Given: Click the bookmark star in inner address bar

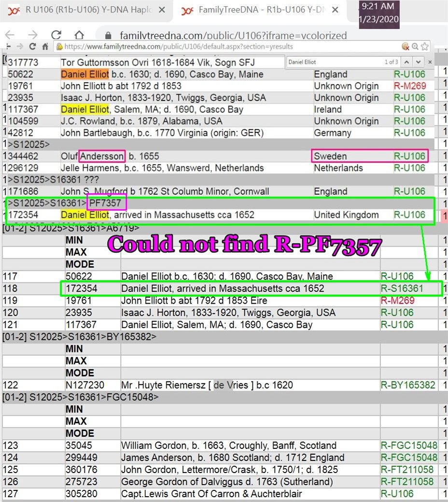Looking at the screenshot, I should [424, 47].
